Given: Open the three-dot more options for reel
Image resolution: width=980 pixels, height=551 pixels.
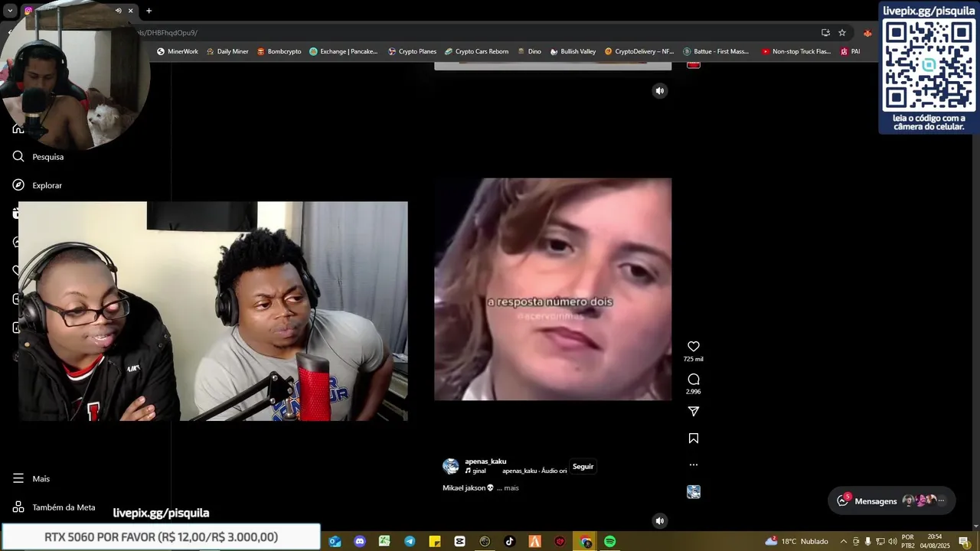Looking at the screenshot, I should pyautogui.click(x=694, y=465).
